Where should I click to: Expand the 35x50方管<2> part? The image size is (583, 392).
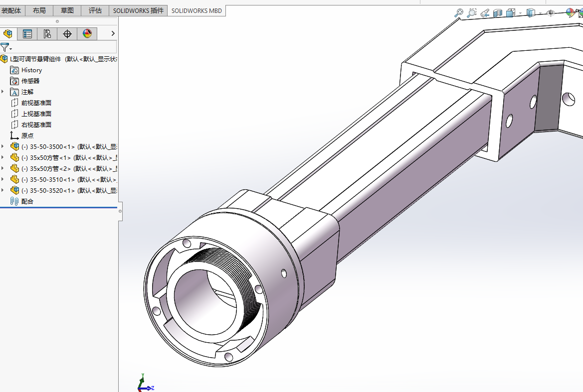click(x=2, y=168)
